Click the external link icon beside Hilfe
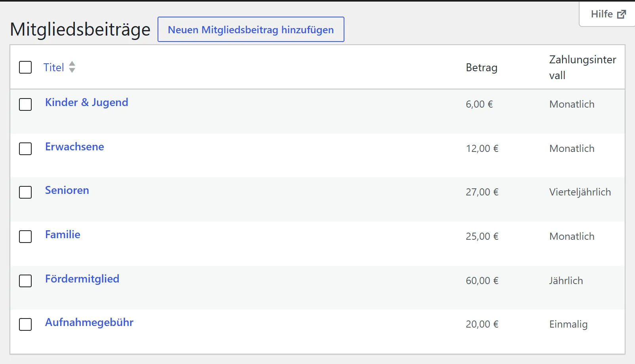The width and height of the screenshot is (635, 364). click(x=622, y=14)
